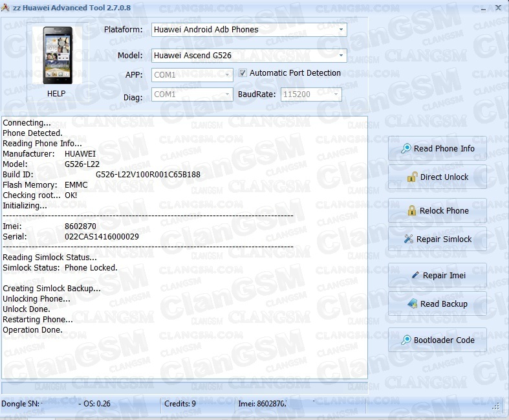The image size is (509, 420).
Task: Click the Serial value 022CAS1416000029
Action: tap(102, 237)
